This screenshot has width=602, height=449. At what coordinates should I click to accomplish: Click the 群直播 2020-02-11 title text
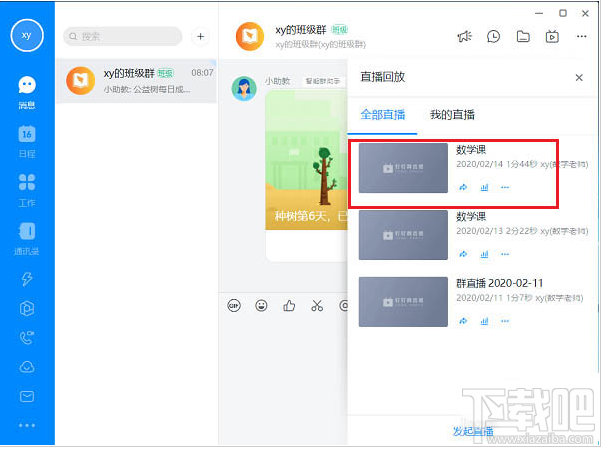click(x=499, y=283)
